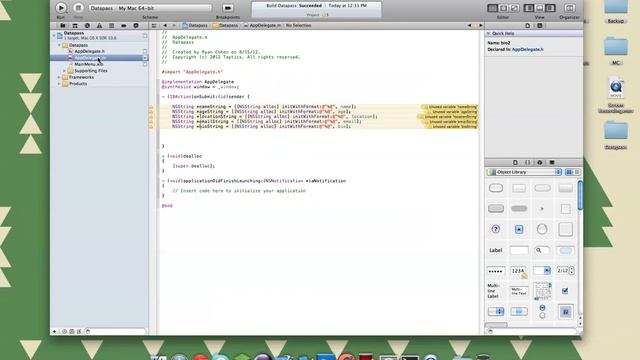
Task: Show the Symbol navigator
Action: click(75, 26)
